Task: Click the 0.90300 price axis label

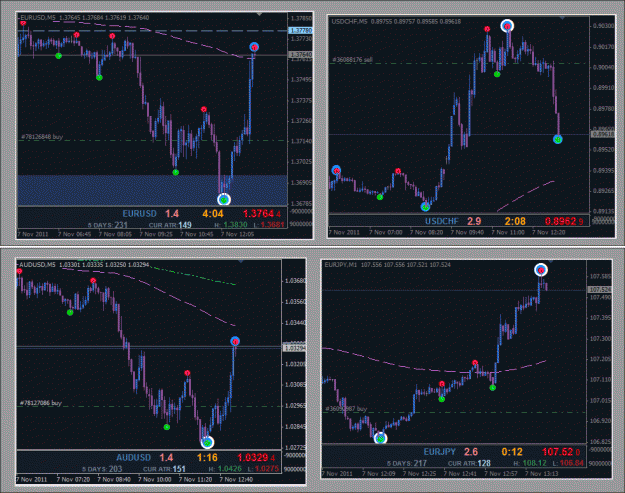Action: (603, 26)
